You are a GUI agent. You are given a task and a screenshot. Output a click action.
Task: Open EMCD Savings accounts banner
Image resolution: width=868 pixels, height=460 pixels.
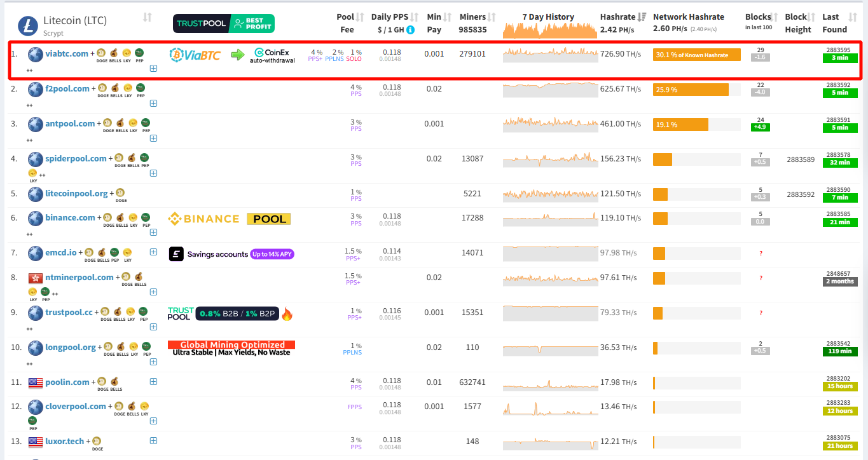point(231,254)
